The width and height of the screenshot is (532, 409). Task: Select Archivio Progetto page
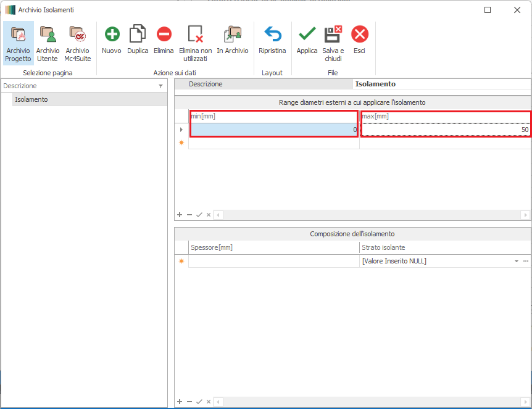click(18, 43)
